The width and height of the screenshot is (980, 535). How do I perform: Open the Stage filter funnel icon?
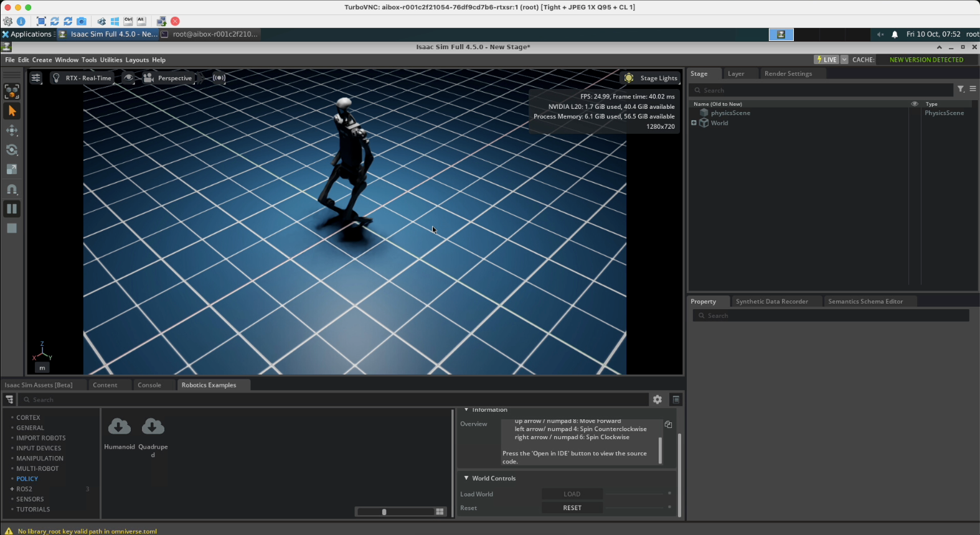coord(961,90)
